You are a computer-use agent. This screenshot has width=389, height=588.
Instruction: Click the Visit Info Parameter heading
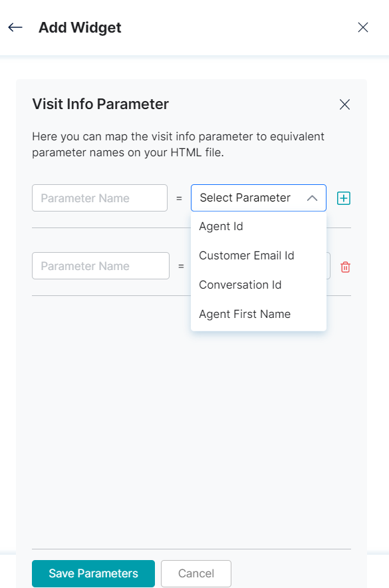pos(100,104)
